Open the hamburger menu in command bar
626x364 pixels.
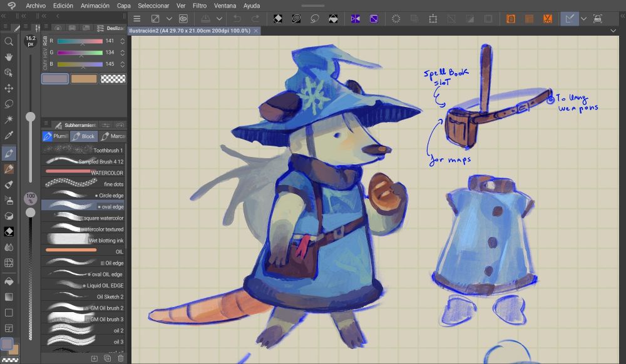click(x=137, y=19)
